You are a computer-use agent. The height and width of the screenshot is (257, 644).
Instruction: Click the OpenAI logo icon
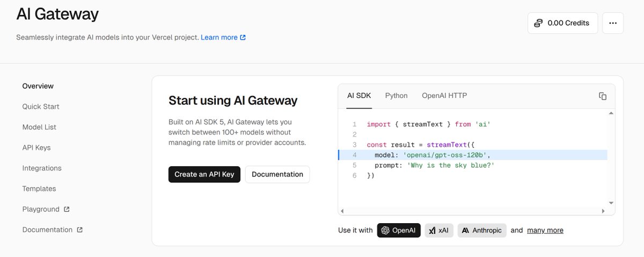pos(385,230)
